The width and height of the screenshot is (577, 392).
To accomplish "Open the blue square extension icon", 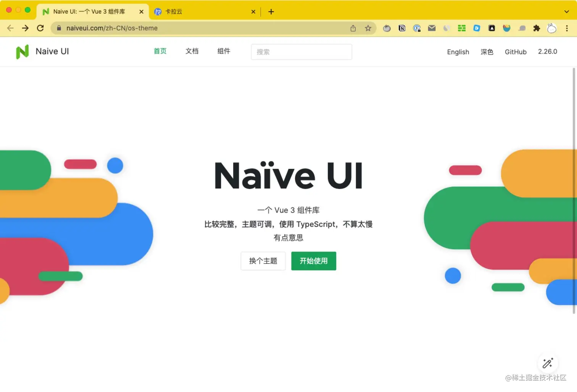I will tap(477, 28).
